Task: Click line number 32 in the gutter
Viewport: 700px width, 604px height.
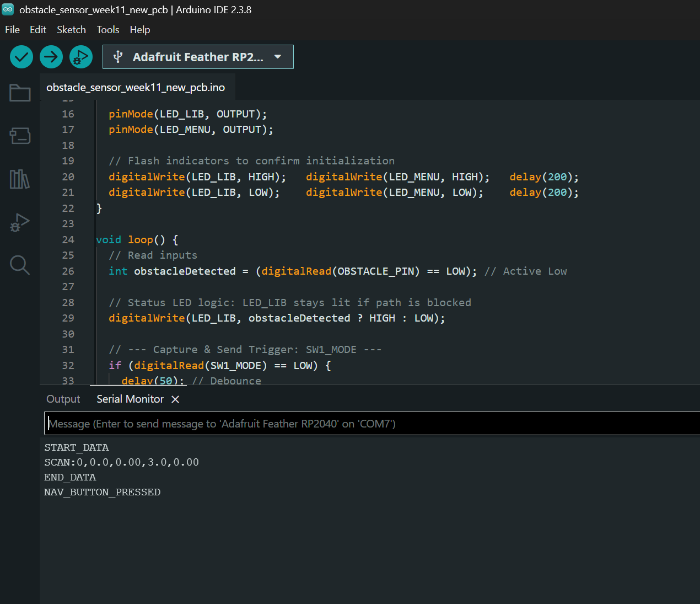Action: tap(68, 366)
